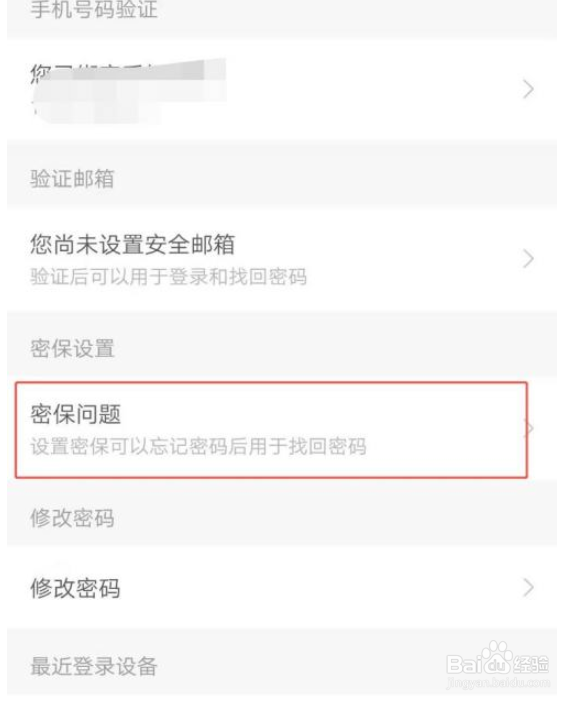Click the 验证后可以用于登录和找回密码 description
582x703 pixels.
tap(169, 277)
